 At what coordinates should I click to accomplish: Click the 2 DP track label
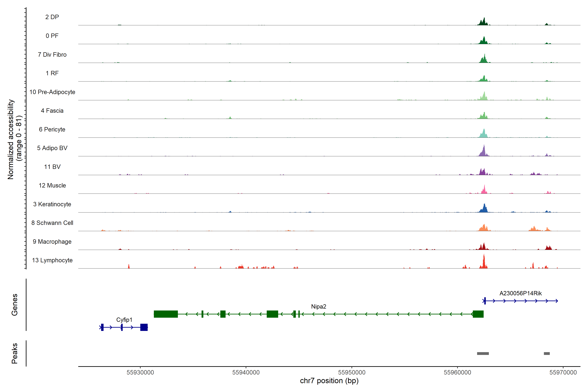point(52,17)
